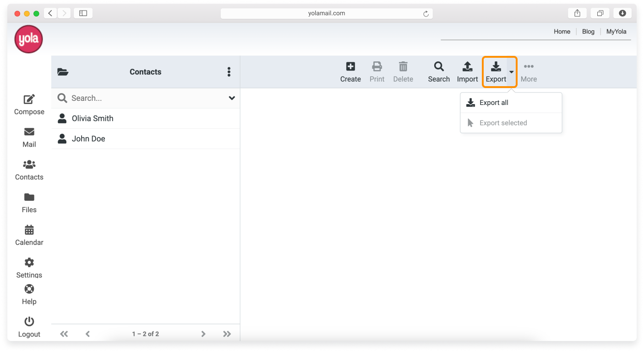The image size is (644, 352).
Task: Open the Blog link
Action: tap(588, 31)
